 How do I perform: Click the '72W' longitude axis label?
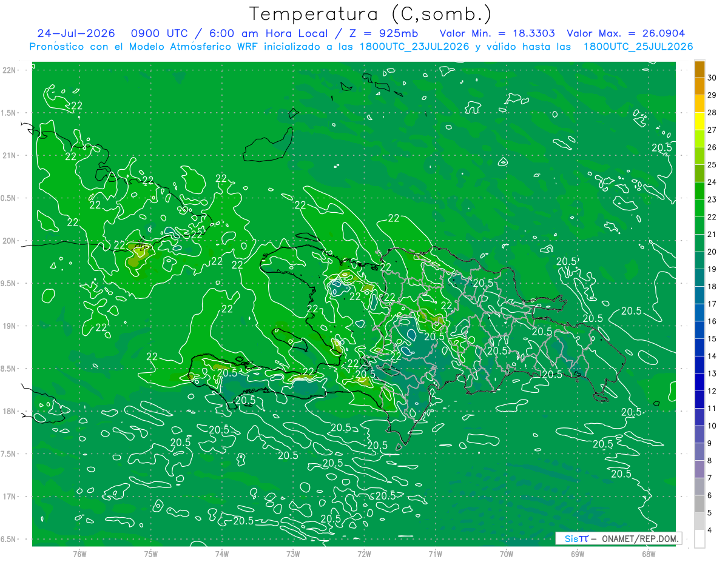click(x=364, y=554)
